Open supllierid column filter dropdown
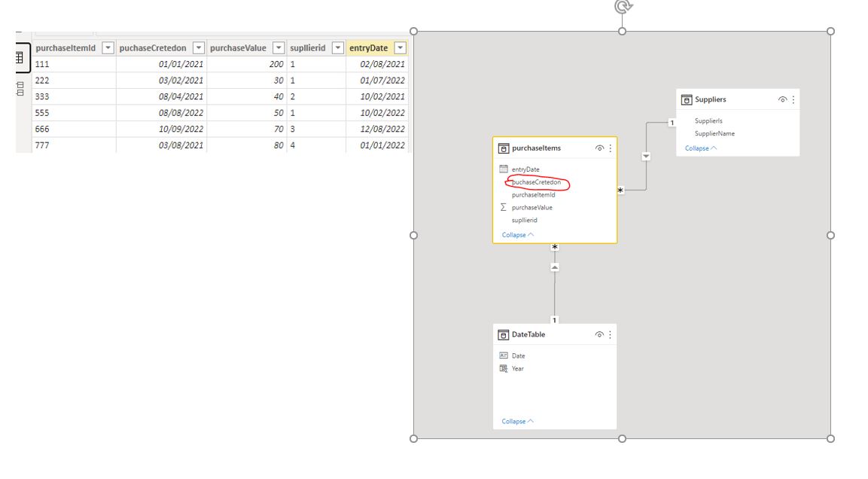Image resolution: width=868 pixels, height=479 pixels. 338,48
